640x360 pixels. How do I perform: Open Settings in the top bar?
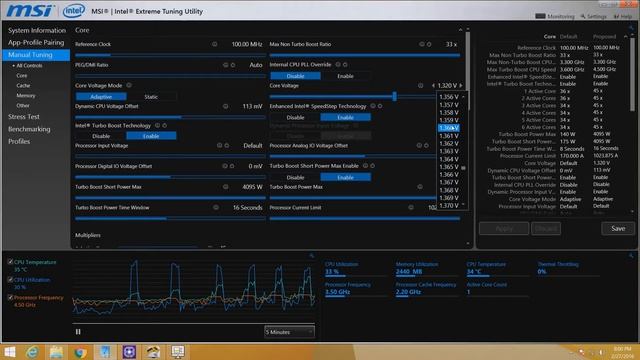[594, 16]
